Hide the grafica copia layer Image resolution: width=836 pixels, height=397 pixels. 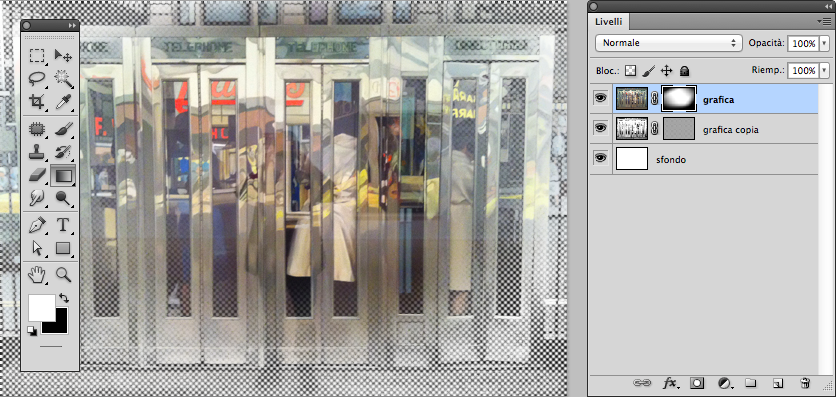coord(601,128)
